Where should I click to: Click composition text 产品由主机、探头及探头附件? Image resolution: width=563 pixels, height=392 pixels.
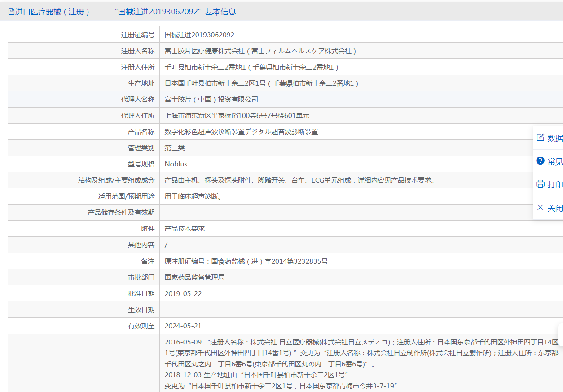click(x=208, y=180)
